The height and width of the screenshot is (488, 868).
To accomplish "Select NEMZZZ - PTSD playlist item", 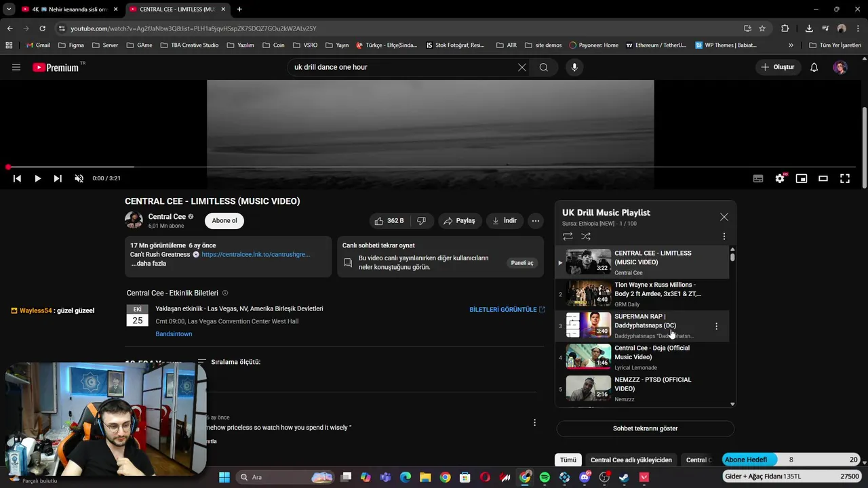I will click(x=642, y=389).
